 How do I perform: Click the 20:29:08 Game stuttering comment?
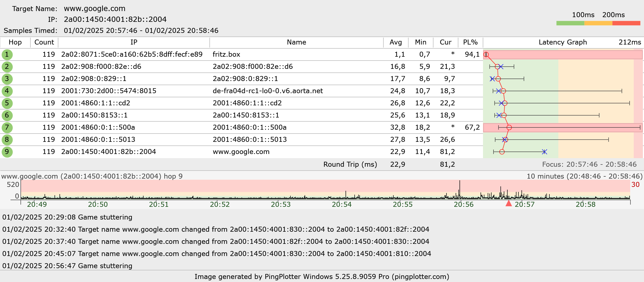click(67, 217)
